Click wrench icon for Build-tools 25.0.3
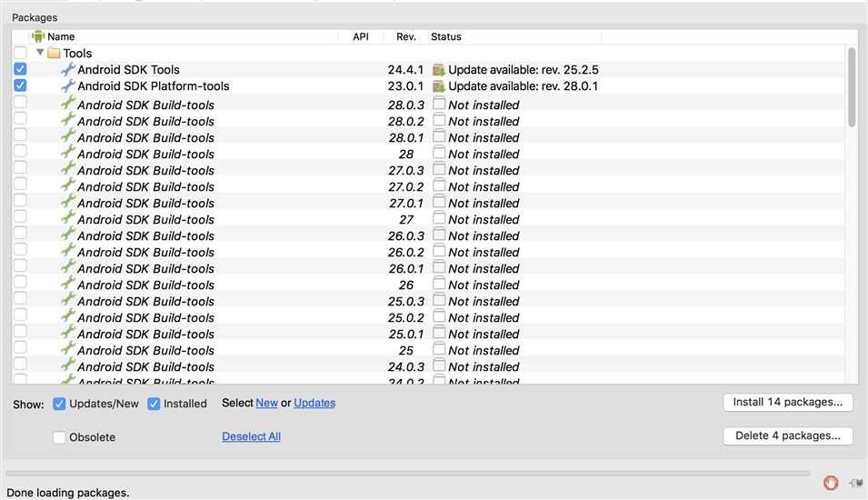The width and height of the screenshot is (868, 500). pos(68,300)
